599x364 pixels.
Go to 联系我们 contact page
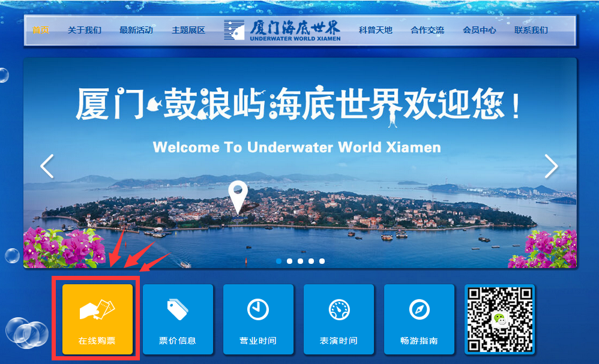[x=531, y=30]
